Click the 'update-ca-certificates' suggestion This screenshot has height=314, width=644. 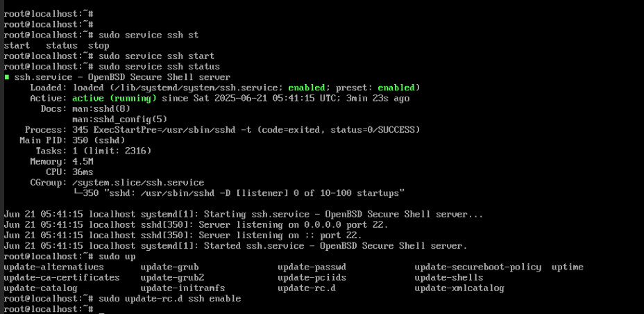click(62, 277)
